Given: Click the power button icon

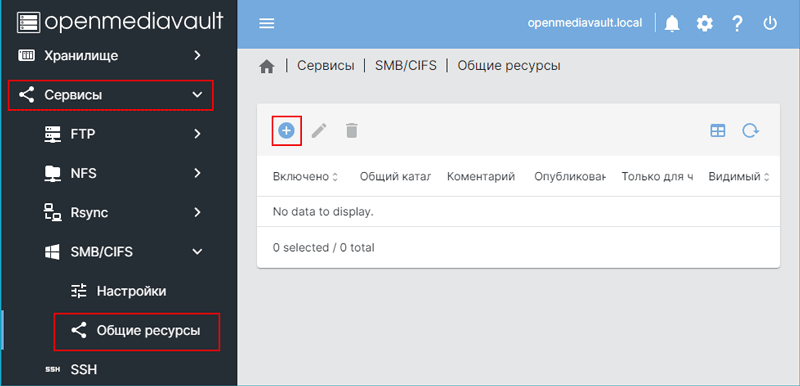Looking at the screenshot, I should [x=769, y=23].
